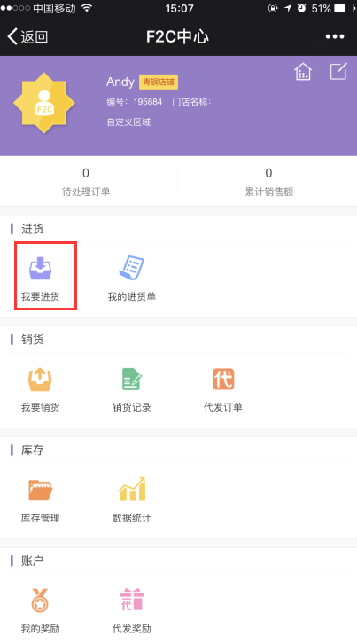Tap the 库存 section heading
The height and width of the screenshot is (644, 357).
click(x=33, y=450)
